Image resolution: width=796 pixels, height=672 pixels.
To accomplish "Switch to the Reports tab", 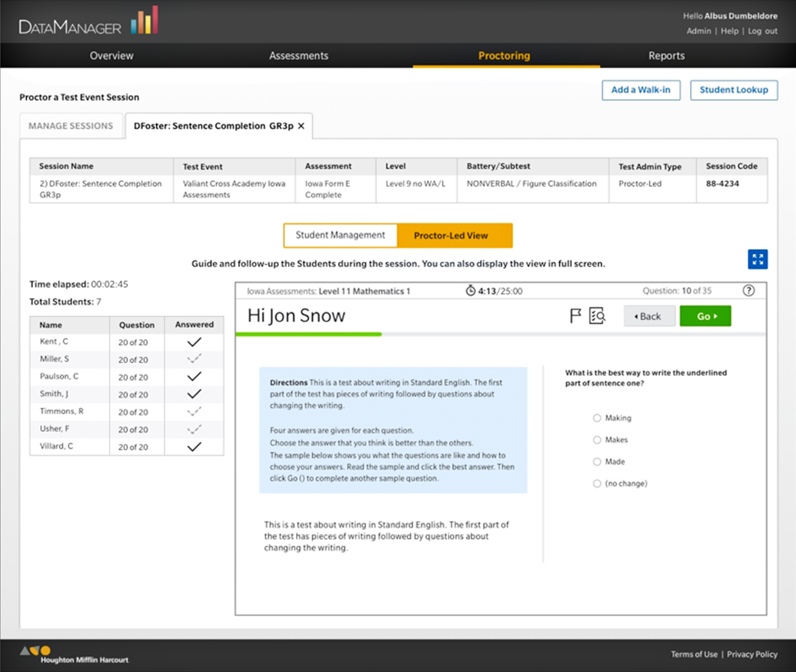I will (x=666, y=56).
